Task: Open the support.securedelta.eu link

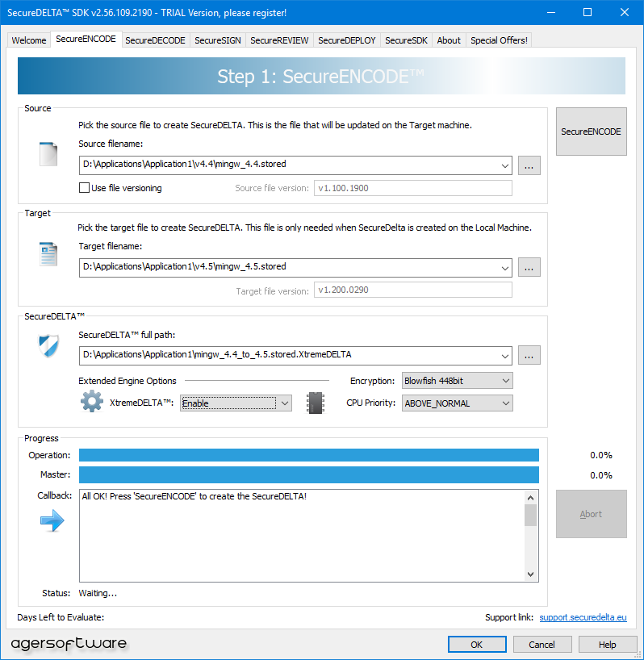Action: coord(583,617)
